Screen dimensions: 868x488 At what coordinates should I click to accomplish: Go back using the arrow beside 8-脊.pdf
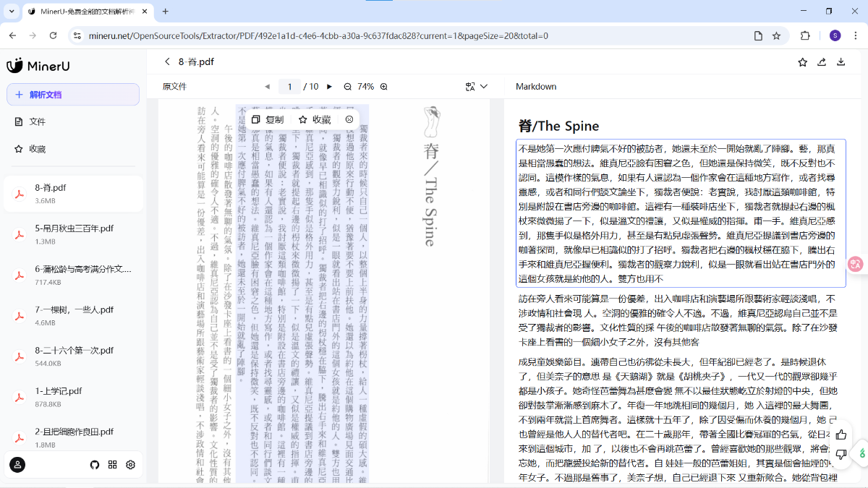coord(168,62)
